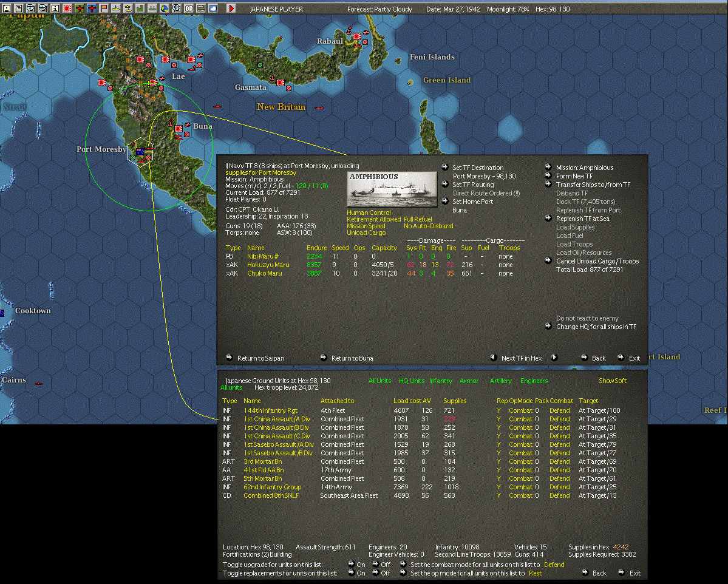Change op mode Rest for all units
The width and height of the screenshot is (728, 584).
point(536,573)
